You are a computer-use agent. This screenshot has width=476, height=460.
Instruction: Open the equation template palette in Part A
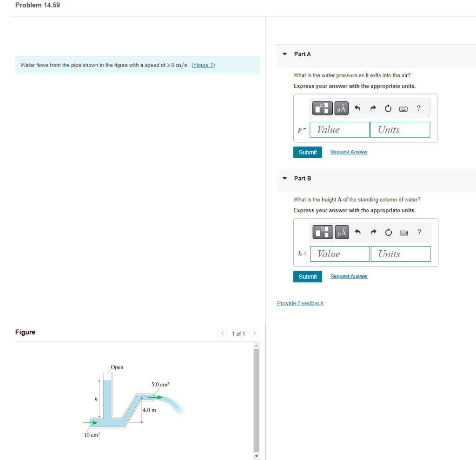(x=322, y=108)
